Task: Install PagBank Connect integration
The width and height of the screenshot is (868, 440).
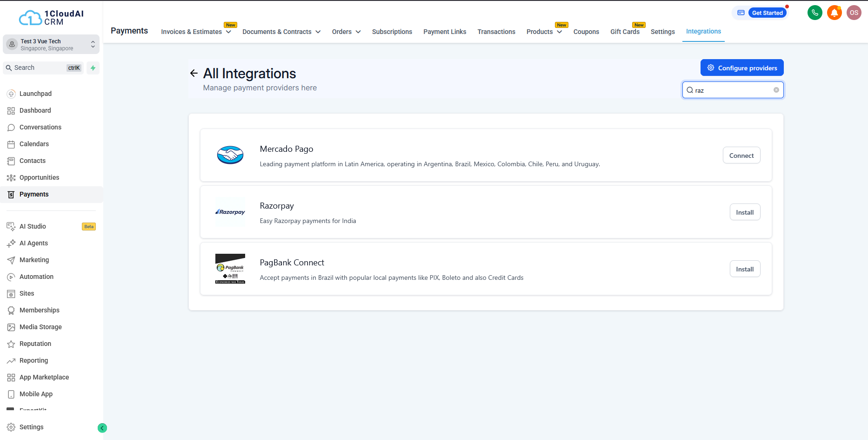Action: 745,269
